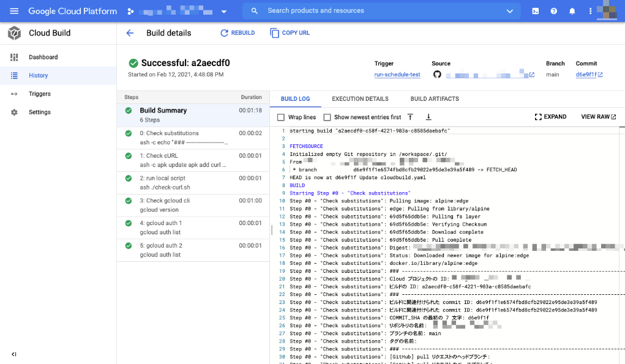The width and height of the screenshot is (625, 364).
Task: Jump to top of log icon
Action: 410,117
